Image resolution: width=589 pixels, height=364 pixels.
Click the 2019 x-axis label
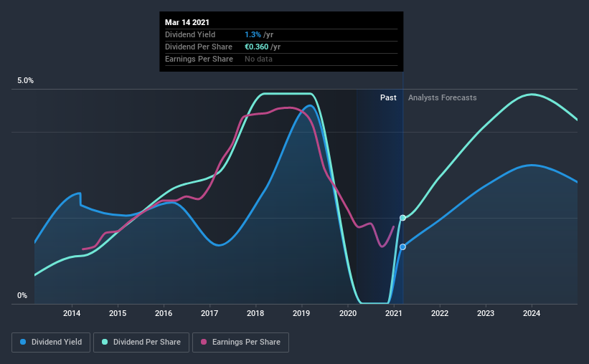[x=301, y=313]
